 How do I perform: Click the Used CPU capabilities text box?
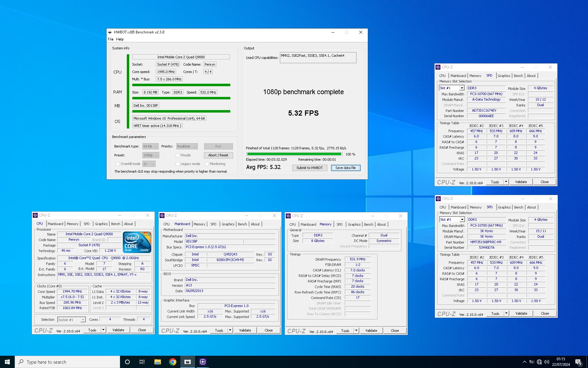(x=318, y=58)
